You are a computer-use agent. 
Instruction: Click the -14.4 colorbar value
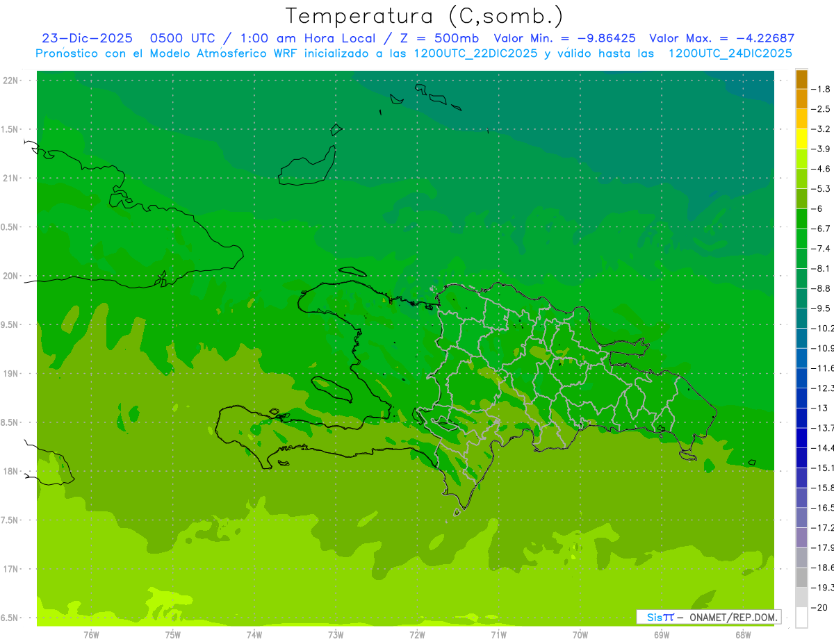(822, 447)
